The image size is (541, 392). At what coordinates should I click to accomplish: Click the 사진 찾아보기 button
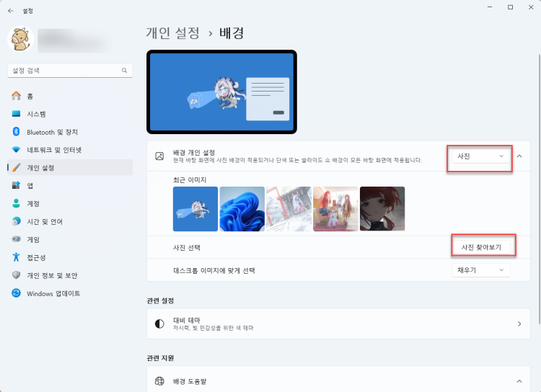tap(481, 247)
